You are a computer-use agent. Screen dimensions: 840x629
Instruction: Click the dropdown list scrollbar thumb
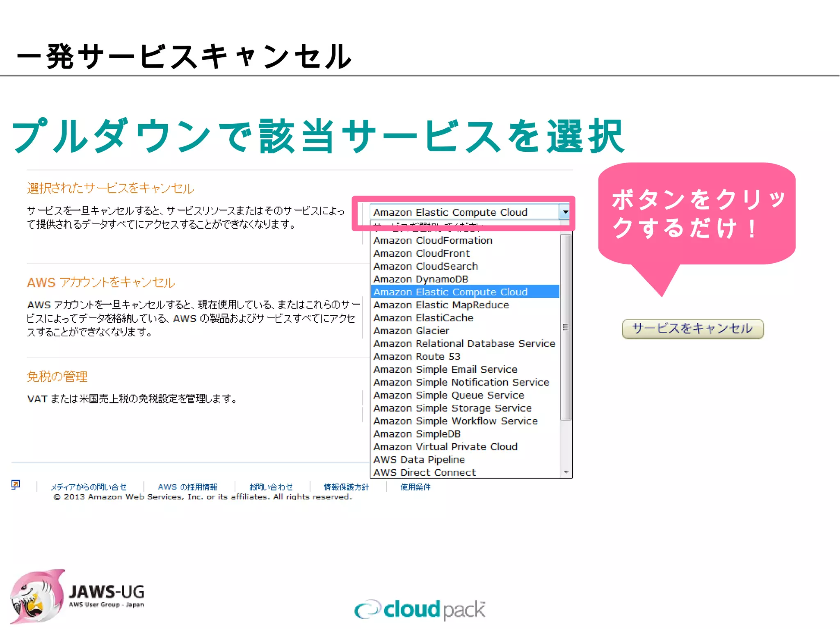coord(566,327)
